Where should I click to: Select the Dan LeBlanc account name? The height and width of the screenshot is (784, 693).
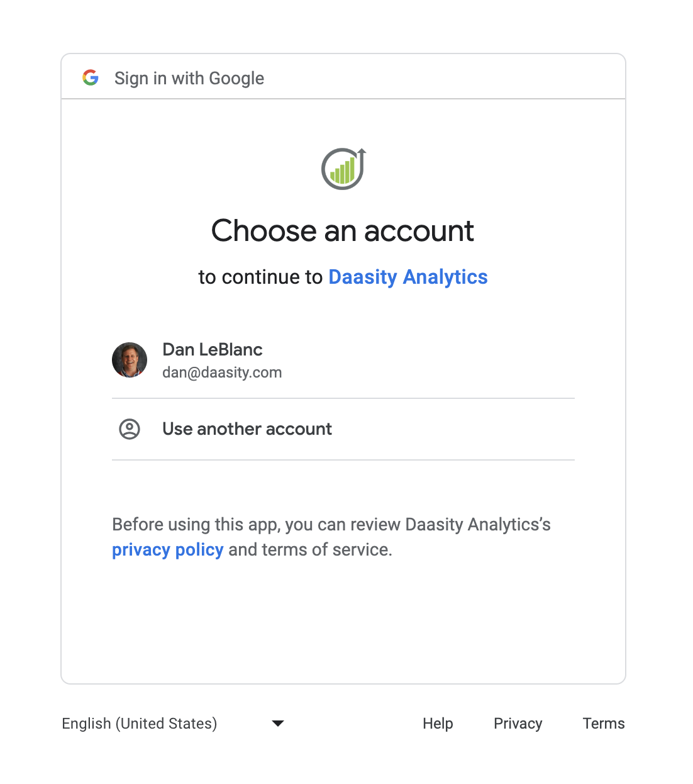(213, 349)
